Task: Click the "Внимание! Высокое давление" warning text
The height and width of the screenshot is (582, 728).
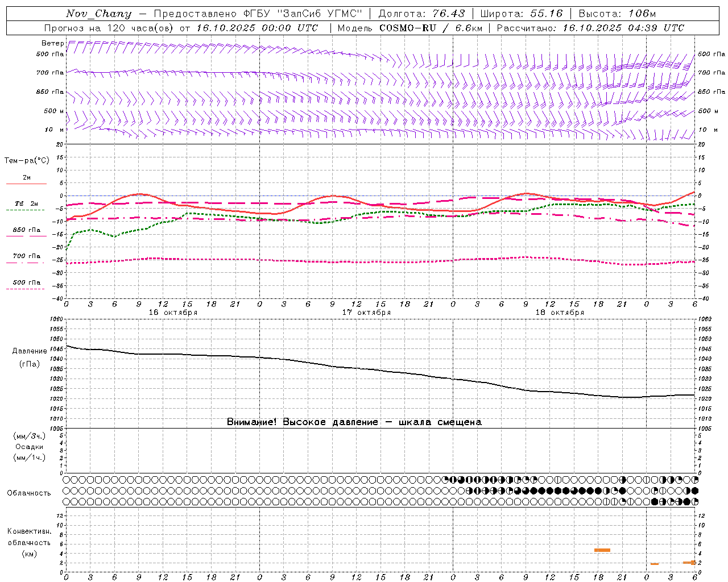Action: pyautogui.click(x=302, y=422)
